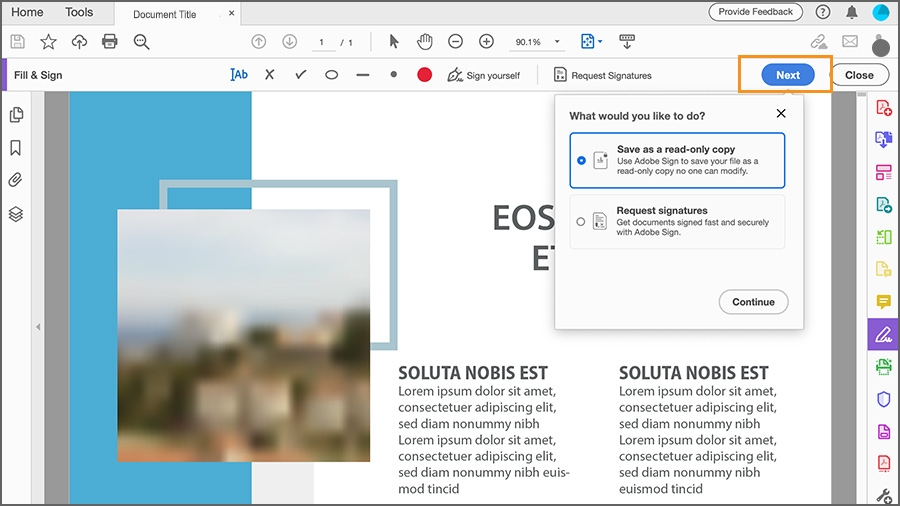Click the zoom in plus icon
This screenshot has height=506, width=900.
[486, 41]
